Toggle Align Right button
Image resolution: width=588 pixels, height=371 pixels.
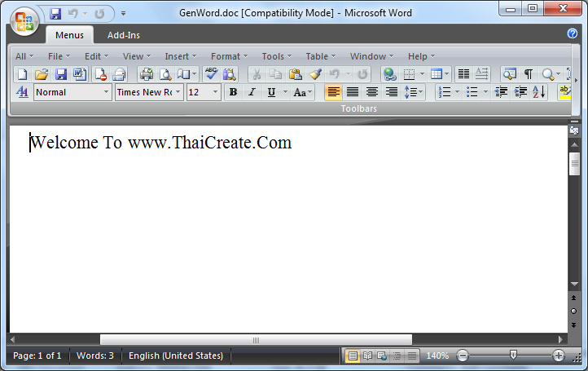392,92
